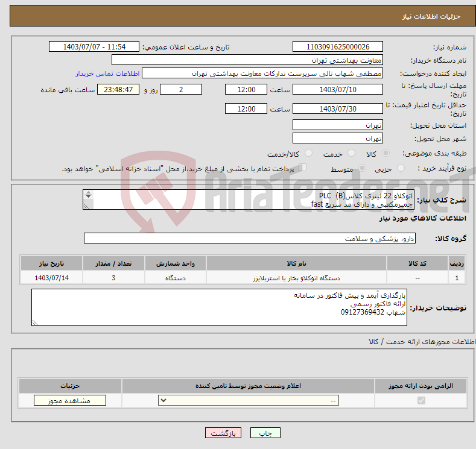
Task: Click the اطلاعات کالاهای مورد نیاز heading
Action: [x=422, y=218]
